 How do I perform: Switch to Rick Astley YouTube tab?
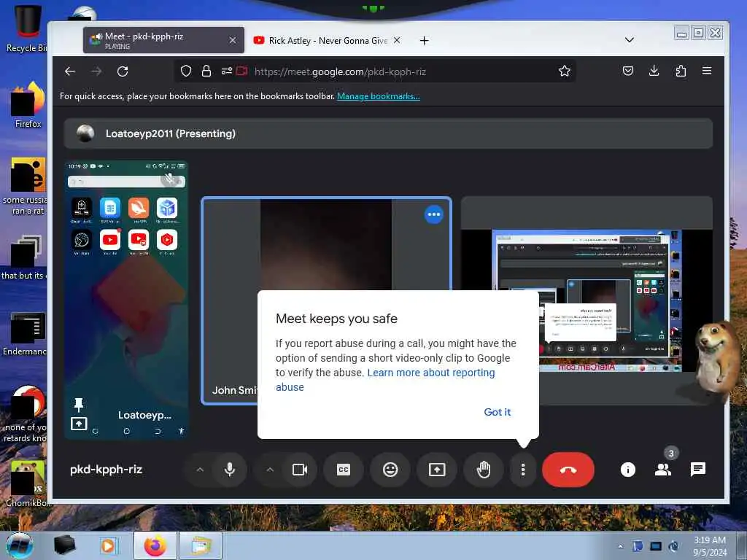pyautogui.click(x=328, y=41)
